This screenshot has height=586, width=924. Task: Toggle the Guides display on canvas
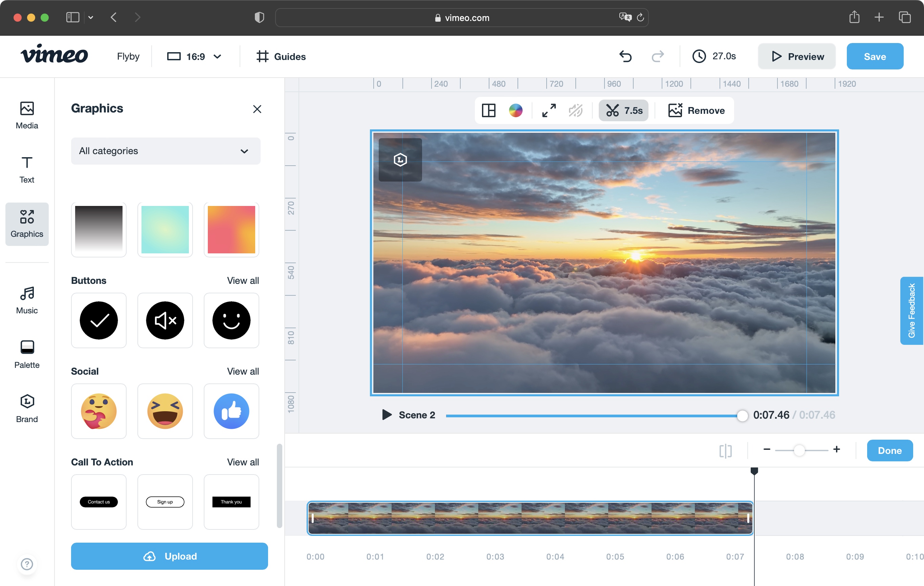pyautogui.click(x=281, y=57)
